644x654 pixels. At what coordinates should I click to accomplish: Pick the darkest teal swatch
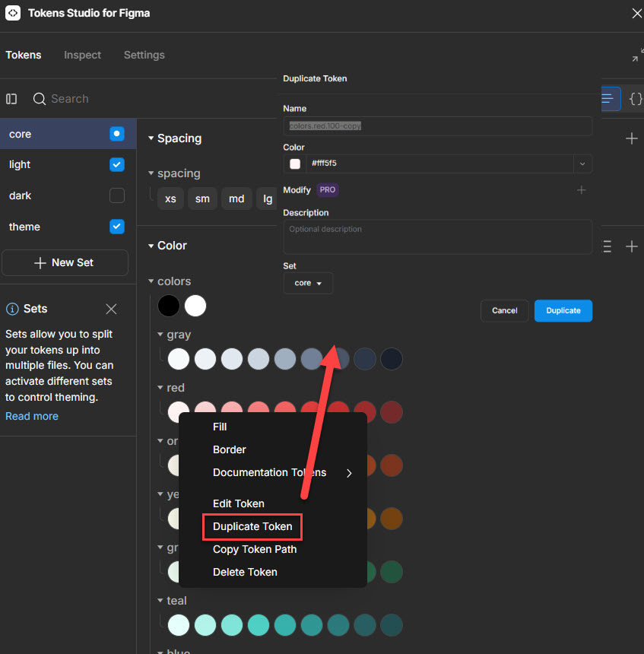tap(392, 625)
